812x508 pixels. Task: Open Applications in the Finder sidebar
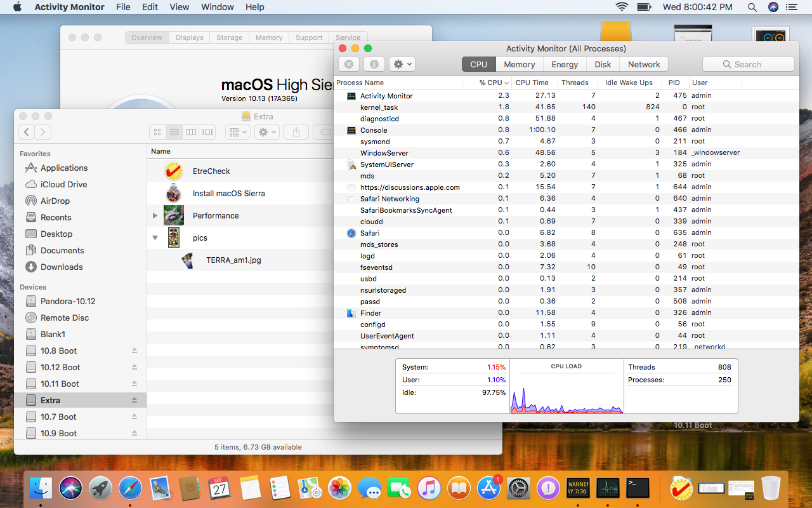click(64, 168)
